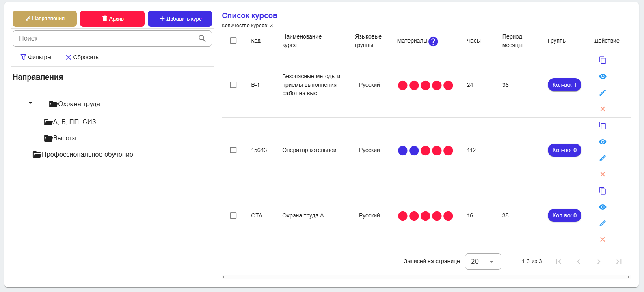Click course name Безопасные методы и приемы

(x=311, y=85)
